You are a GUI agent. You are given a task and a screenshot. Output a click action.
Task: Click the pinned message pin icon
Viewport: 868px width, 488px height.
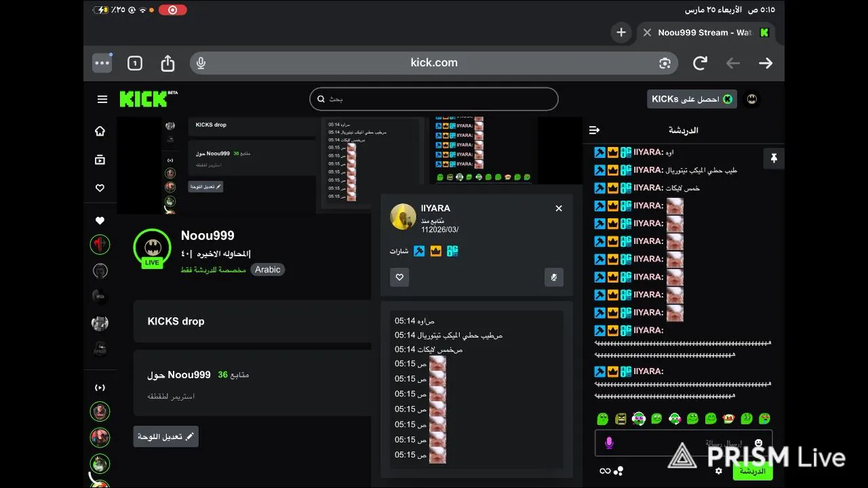point(774,159)
